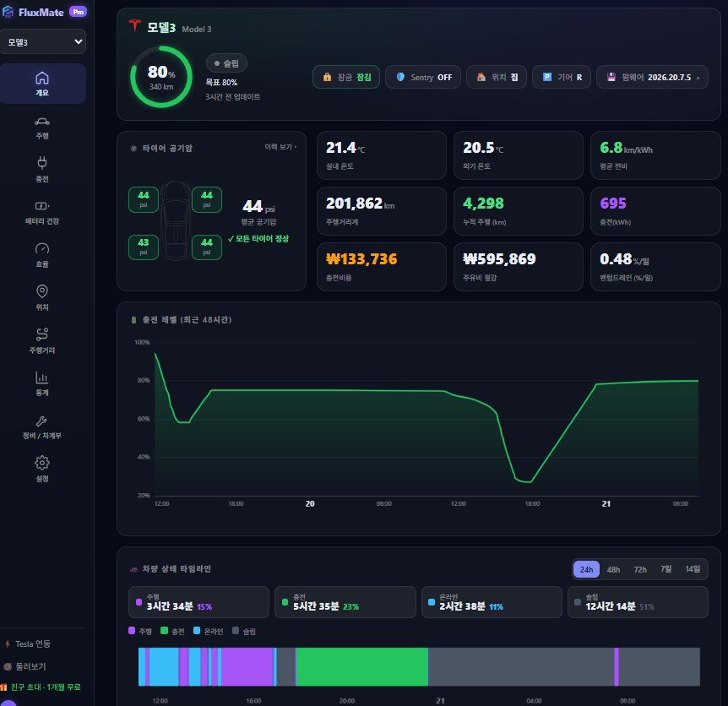Open the 주행 (Drive) car icon
The height and width of the screenshot is (706, 728).
tap(41, 122)
